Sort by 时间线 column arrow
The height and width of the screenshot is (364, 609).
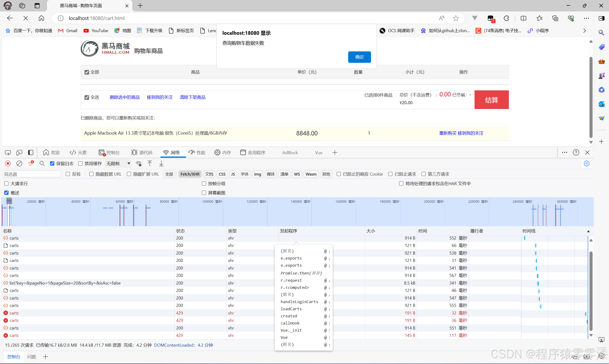(x=588, y=231)
